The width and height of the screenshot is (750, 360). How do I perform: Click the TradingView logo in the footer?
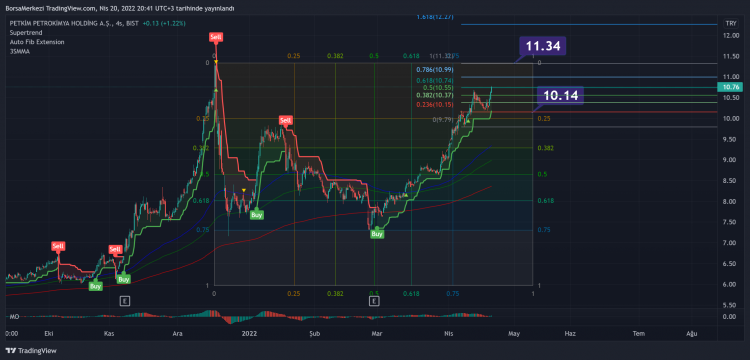(x=31, y=351)
